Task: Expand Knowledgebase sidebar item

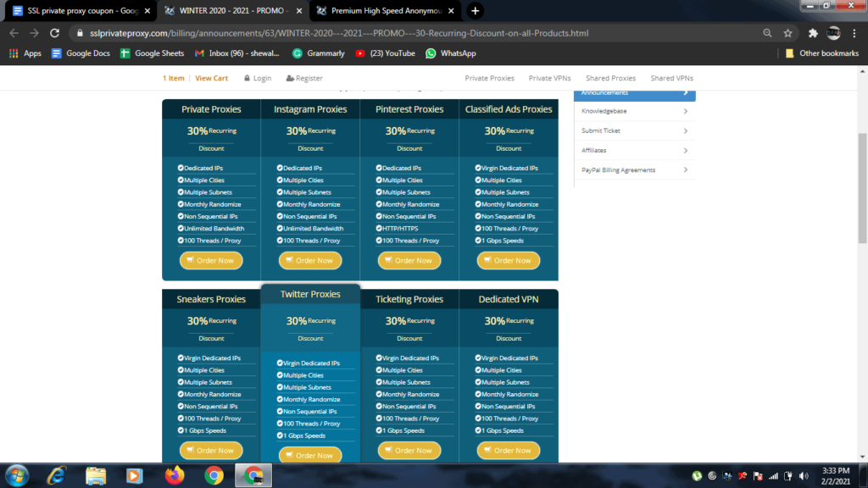Action: (x=634, y=111)
